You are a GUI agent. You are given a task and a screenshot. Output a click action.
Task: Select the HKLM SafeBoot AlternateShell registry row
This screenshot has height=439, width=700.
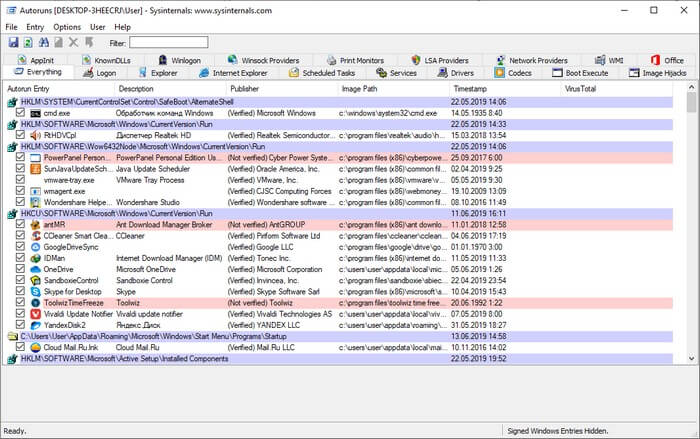340,102
